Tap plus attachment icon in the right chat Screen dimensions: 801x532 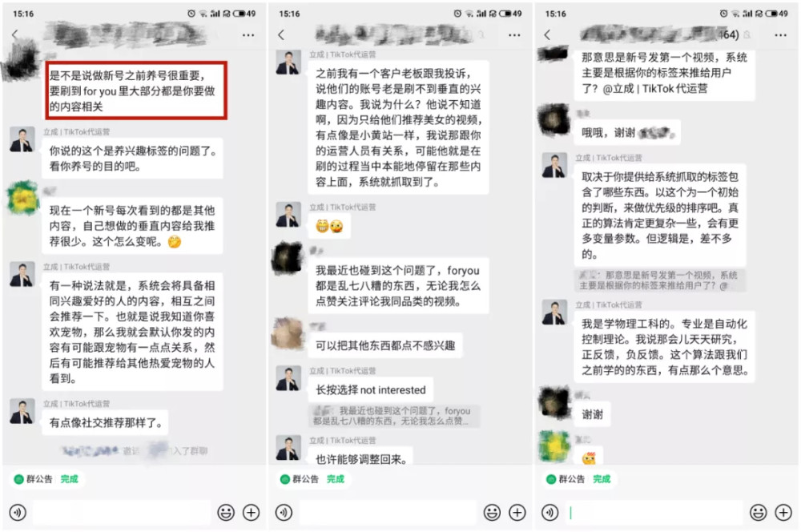click(783, 512)
